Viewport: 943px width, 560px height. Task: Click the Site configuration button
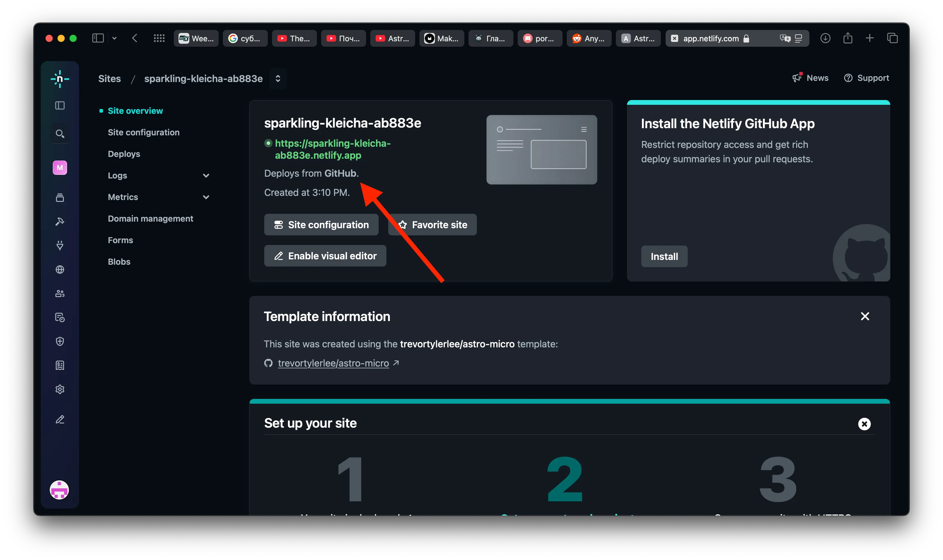[321, 225]
